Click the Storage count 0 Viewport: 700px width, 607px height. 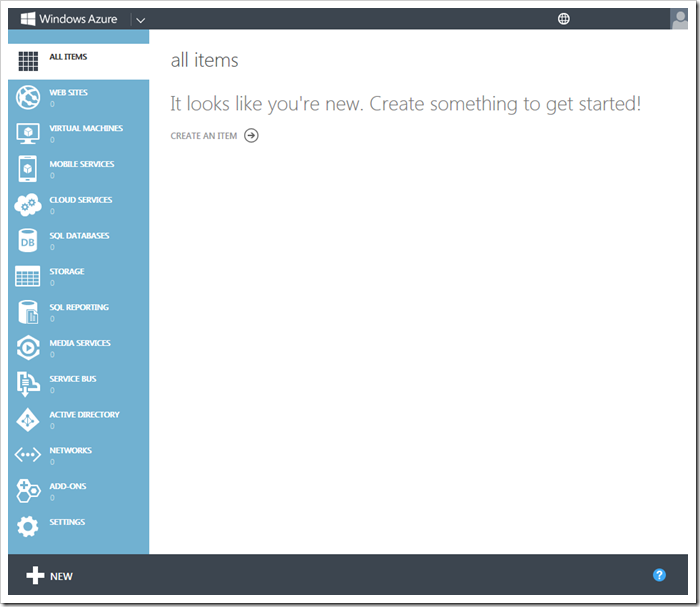point(52,283)
